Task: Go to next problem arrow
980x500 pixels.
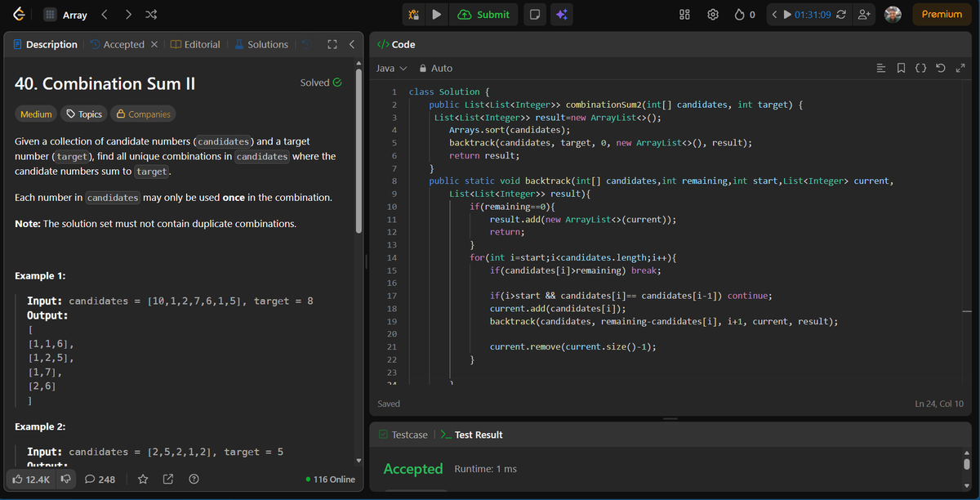Action: 128,15
